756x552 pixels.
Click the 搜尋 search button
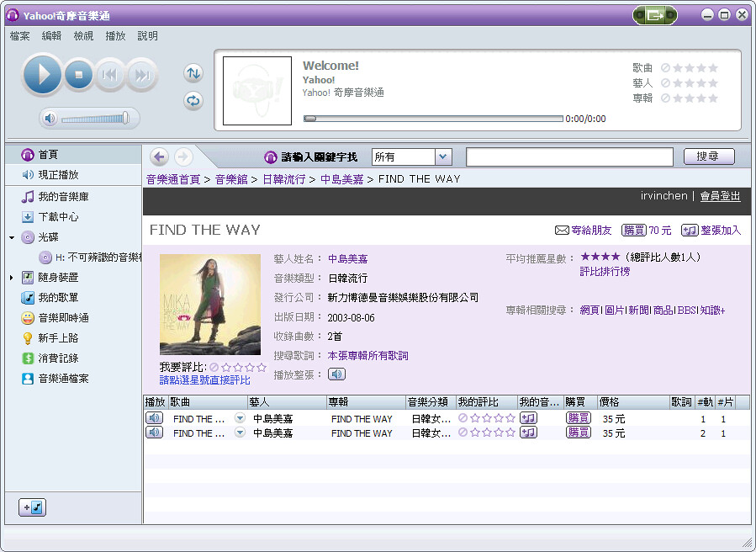click(x=708, y=157)
